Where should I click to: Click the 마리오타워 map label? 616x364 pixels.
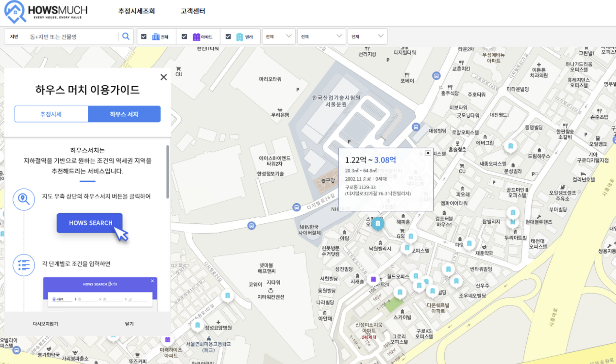pyautogui.click(x=270, y=79)
